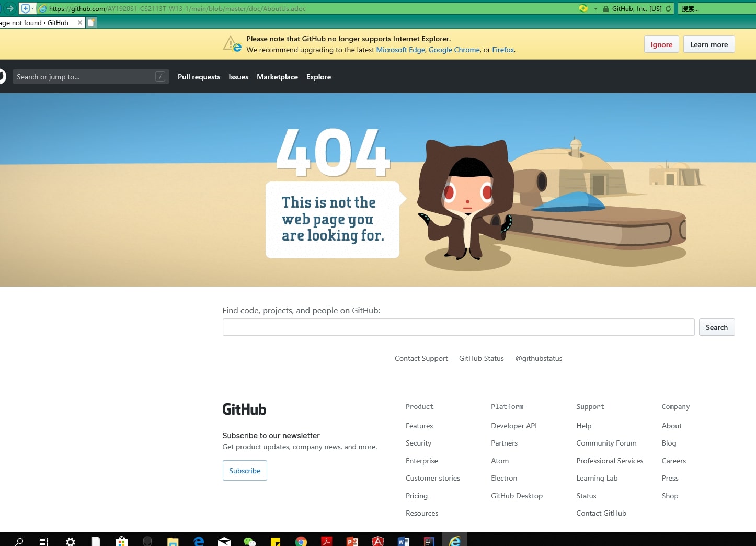Click the blue shield plus icon in address bar

[25, 8]
